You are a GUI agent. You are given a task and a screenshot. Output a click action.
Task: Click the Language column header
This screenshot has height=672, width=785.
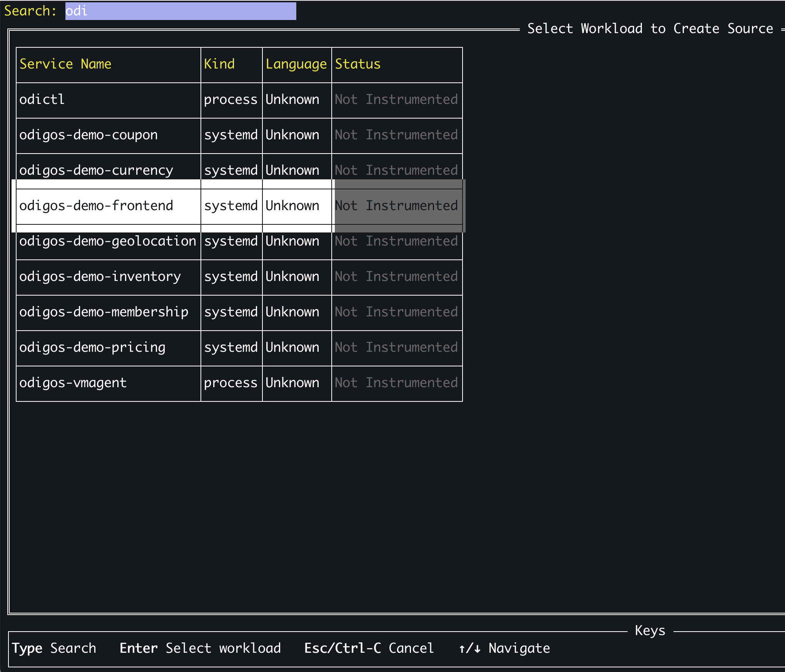pos(297,64)
